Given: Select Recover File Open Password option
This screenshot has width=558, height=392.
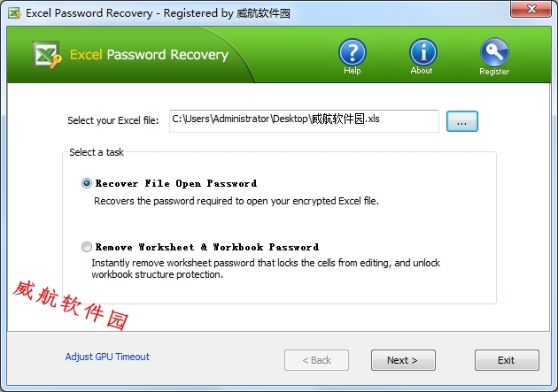Looking at the screenshot, I should pyautogui.click(x=87, y=183).
